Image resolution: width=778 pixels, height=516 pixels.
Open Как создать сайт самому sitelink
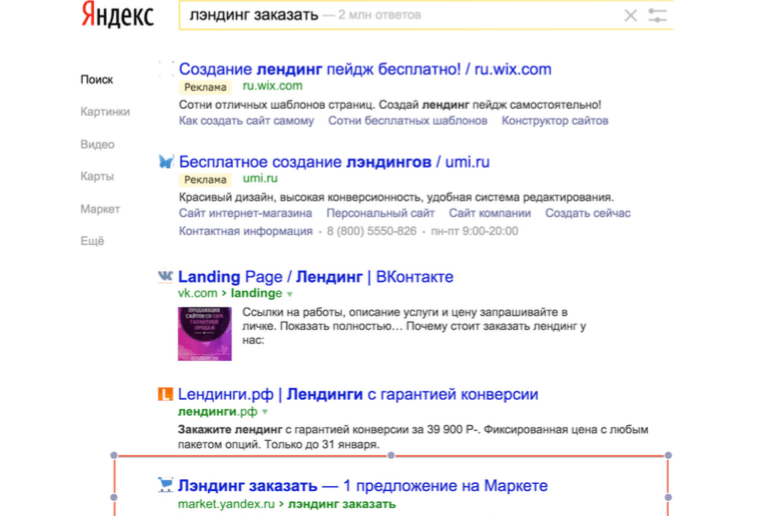(247, 121)
